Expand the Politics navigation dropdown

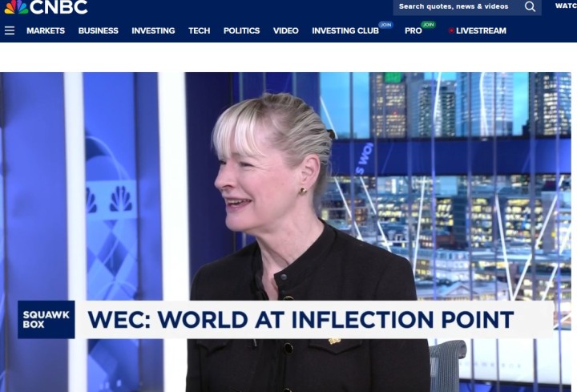241,30
